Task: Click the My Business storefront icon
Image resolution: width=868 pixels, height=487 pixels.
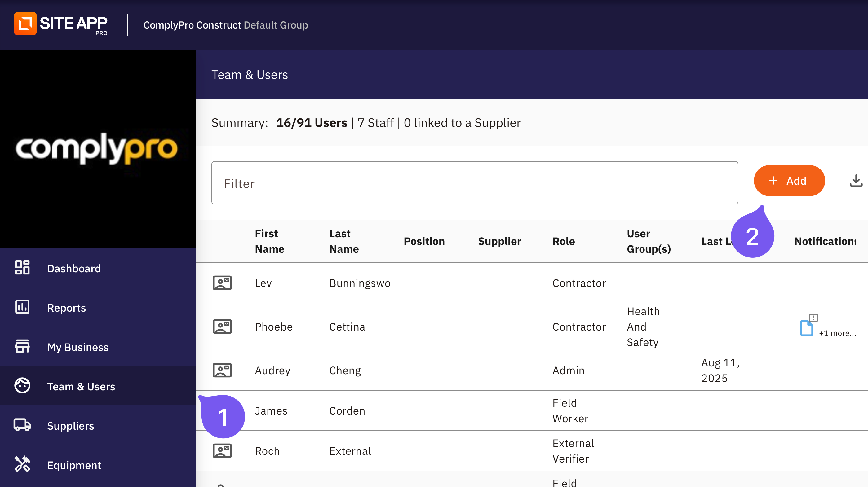Action: point(22,347)
